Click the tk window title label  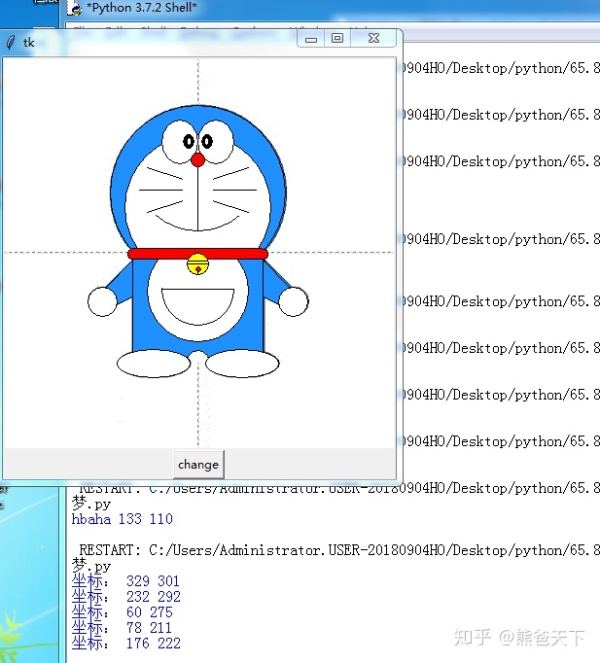point(28,43)
